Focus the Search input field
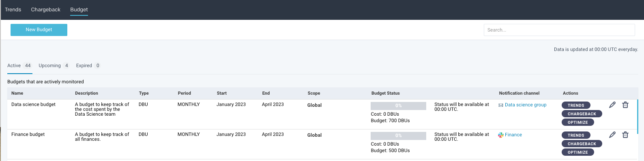This screenshot has height=161, width=644. [x=559, y=30]
